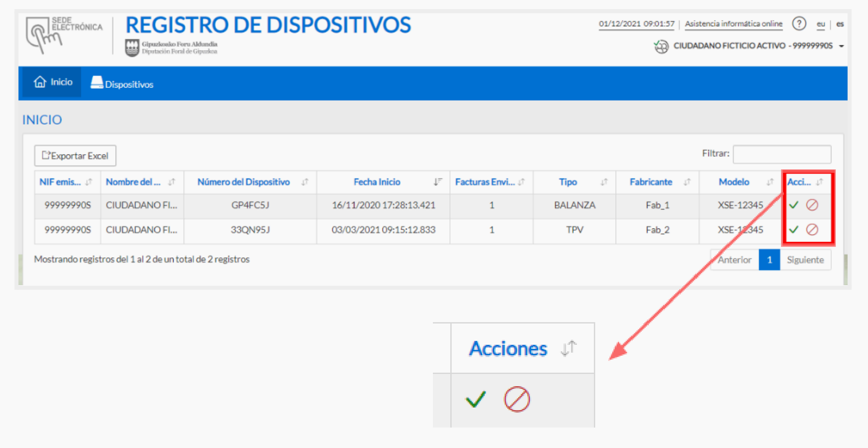Export the table with Exportar Excel
Viewport: 868px width, 448px height.
coord(75,155)
